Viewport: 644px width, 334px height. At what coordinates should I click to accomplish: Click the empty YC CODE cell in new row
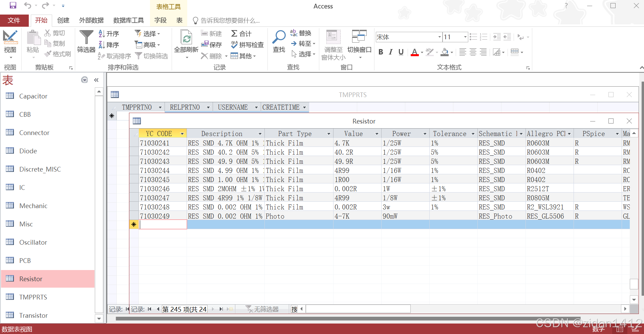click(x=163, y=224)
